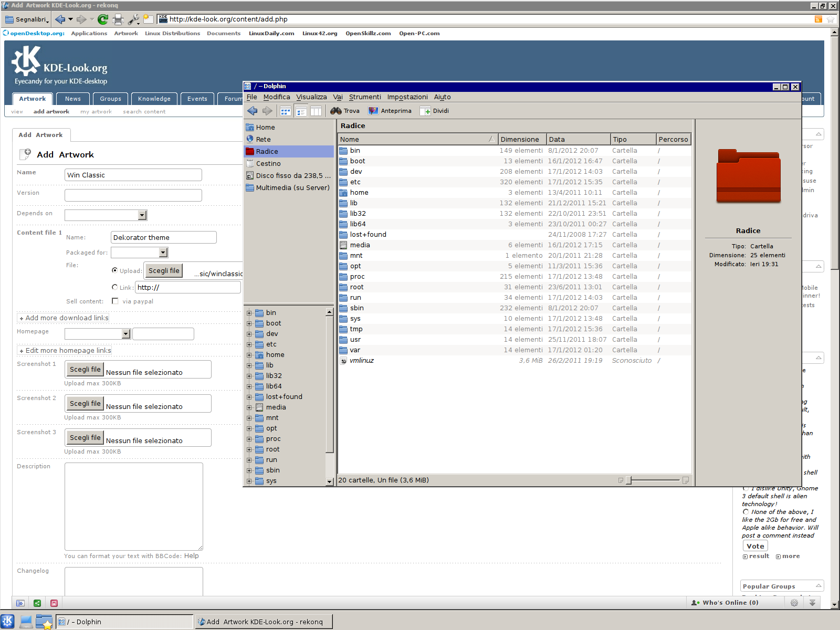Select 'None of the above' poll radio
Image resolution: width=840 pixels, height=630 pixels.
pos(745,511)
